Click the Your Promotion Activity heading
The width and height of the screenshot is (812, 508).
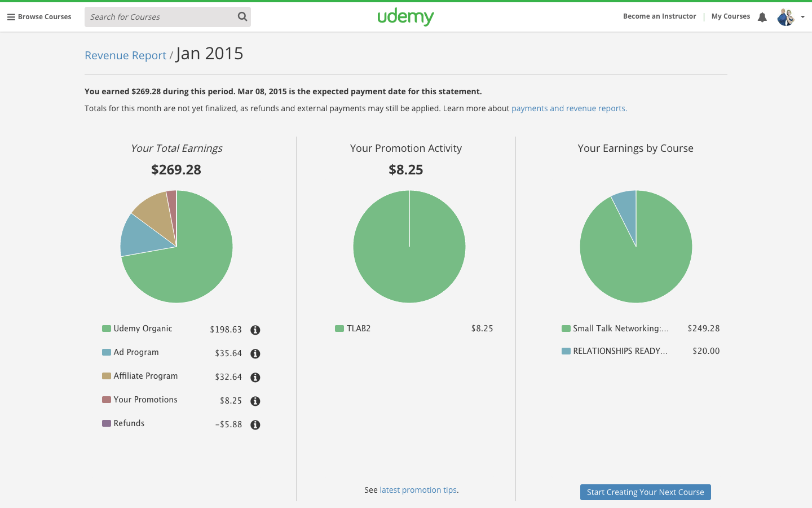(406, 148)
